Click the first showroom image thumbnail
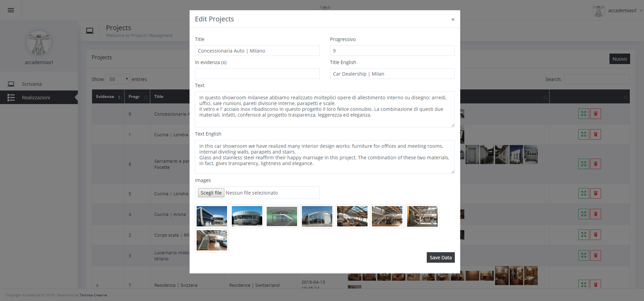This screenshot has width=644, height=301. coord(212,216)
